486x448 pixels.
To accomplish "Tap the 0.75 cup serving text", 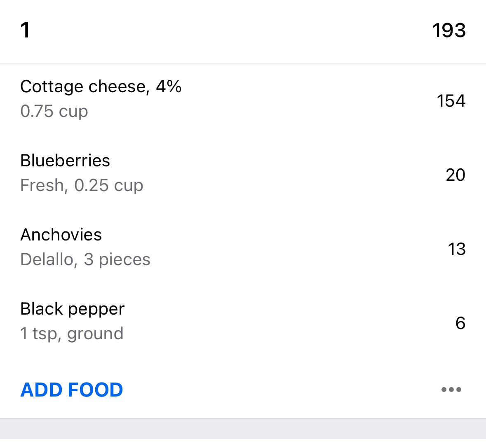I will coord(54,111).
